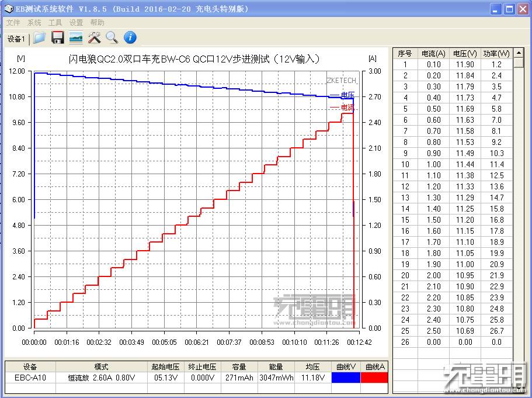Click the average voltage value 11.18V
Image resolution: width=532 pixels, height=398 pixels.
click(x=313, y=378)
